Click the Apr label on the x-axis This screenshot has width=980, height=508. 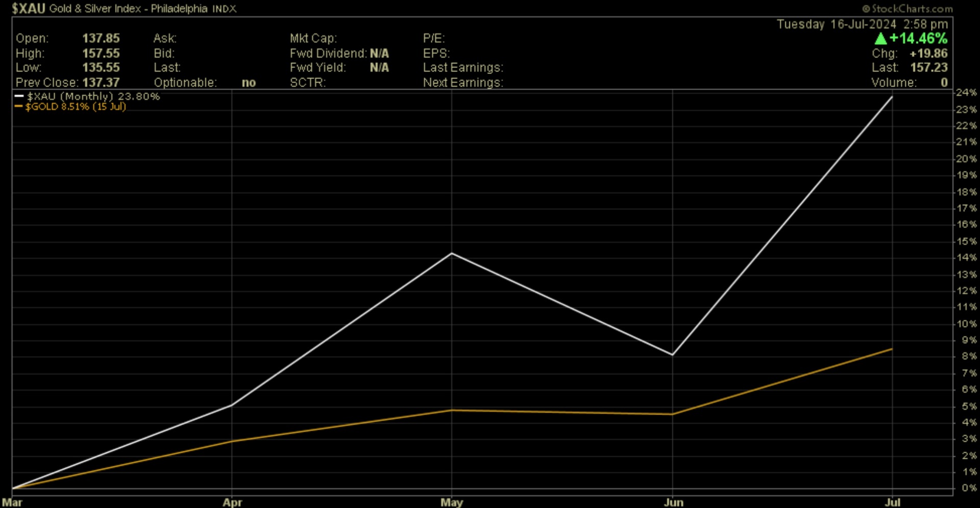coord(232,502)
